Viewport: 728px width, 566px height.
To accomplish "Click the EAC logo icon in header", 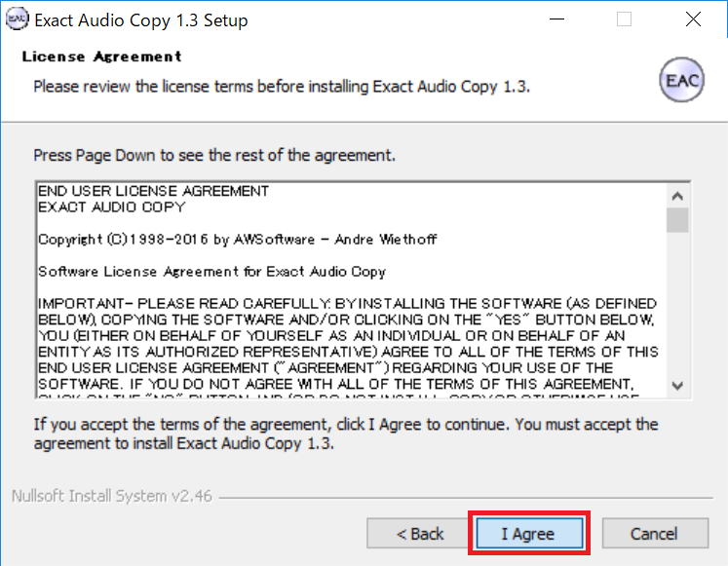I will point(681,80).
